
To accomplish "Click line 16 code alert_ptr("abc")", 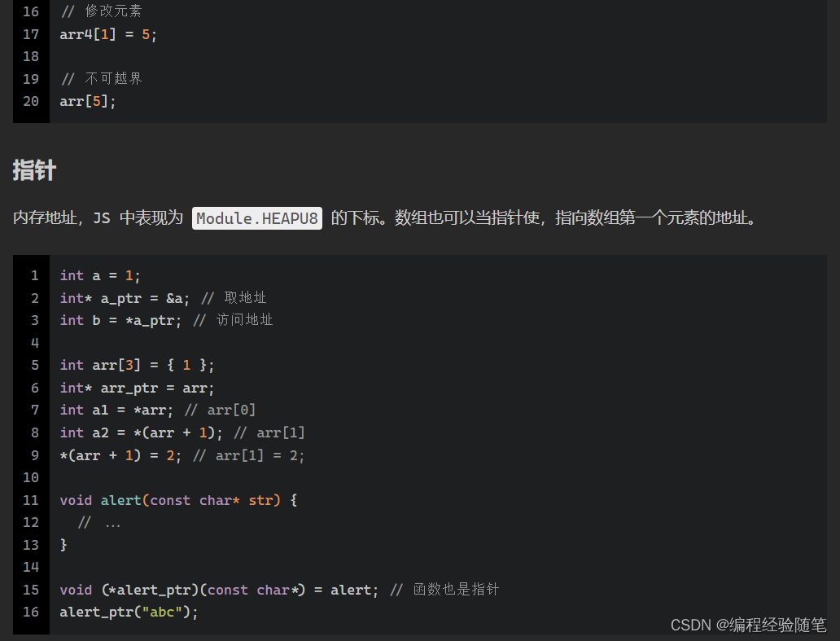I will pyautogui.click(x=128, y=612).
